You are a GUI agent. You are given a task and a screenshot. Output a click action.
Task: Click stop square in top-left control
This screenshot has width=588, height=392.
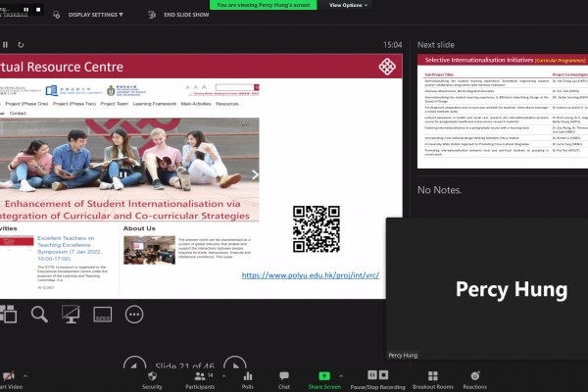click(x=38, y=10)
